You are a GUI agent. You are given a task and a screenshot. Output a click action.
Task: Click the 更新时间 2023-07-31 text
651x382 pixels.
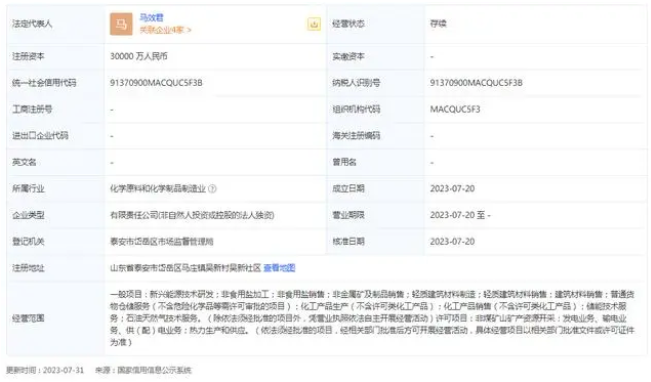45,370
